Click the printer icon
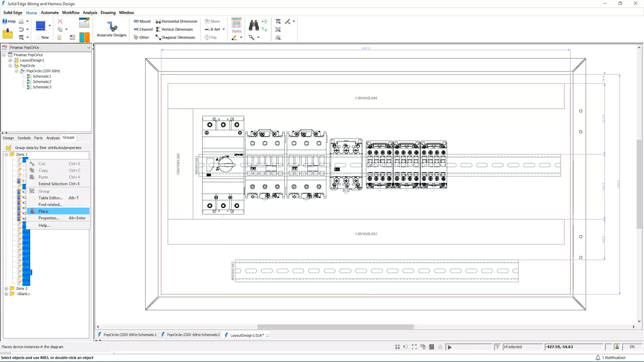 click(x=21, y=21)
